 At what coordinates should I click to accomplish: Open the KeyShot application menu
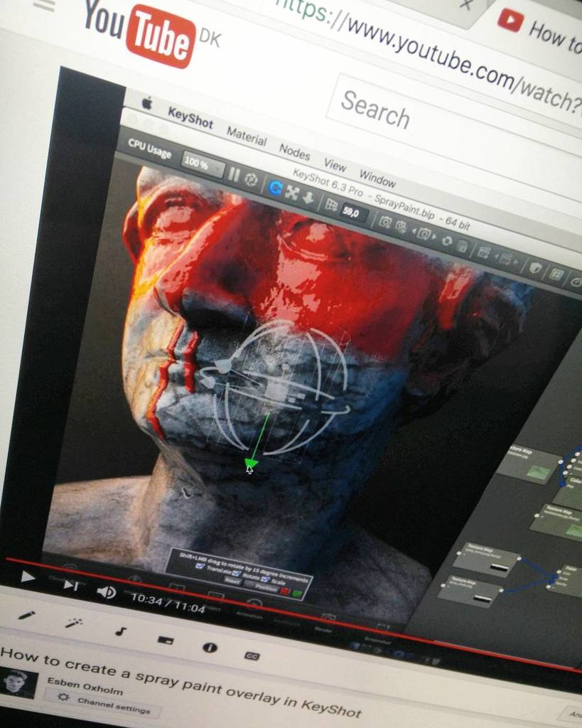[190, 117]
